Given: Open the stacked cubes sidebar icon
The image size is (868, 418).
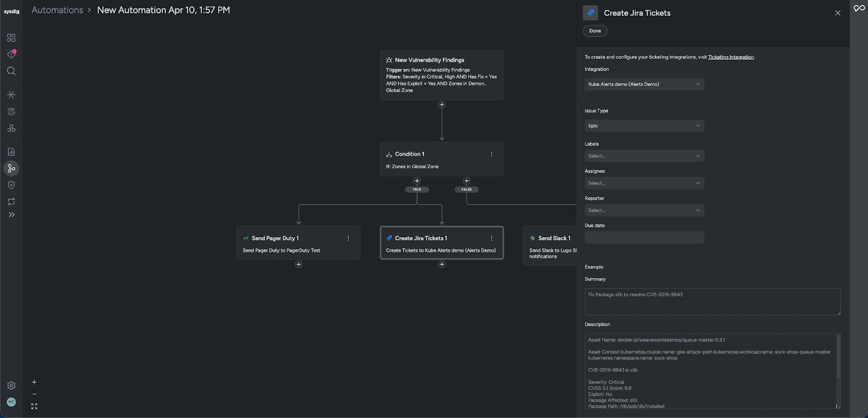Looking at the screenshot, I should 11,128.
